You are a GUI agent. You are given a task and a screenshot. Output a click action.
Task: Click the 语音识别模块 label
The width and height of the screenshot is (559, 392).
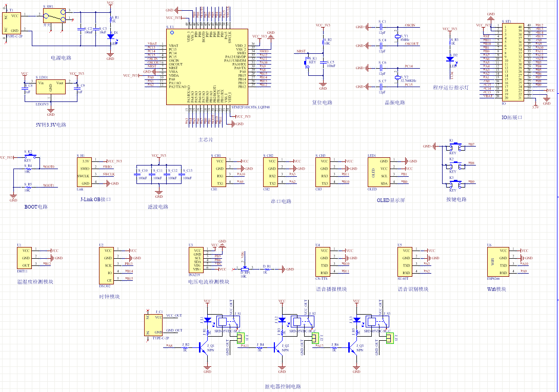pyautogui.click(x=413, y=289)
